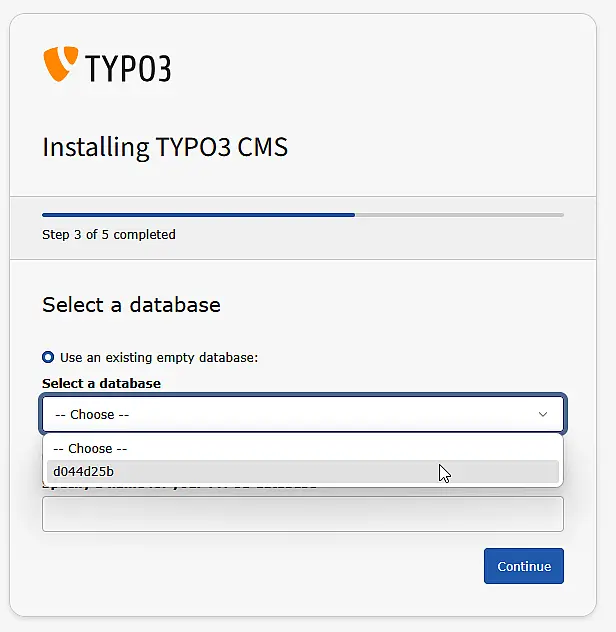Click the unfilled gray part of progress bar
Screen dimensions: 616x632
pyautogui.click(x=459, y=214)
